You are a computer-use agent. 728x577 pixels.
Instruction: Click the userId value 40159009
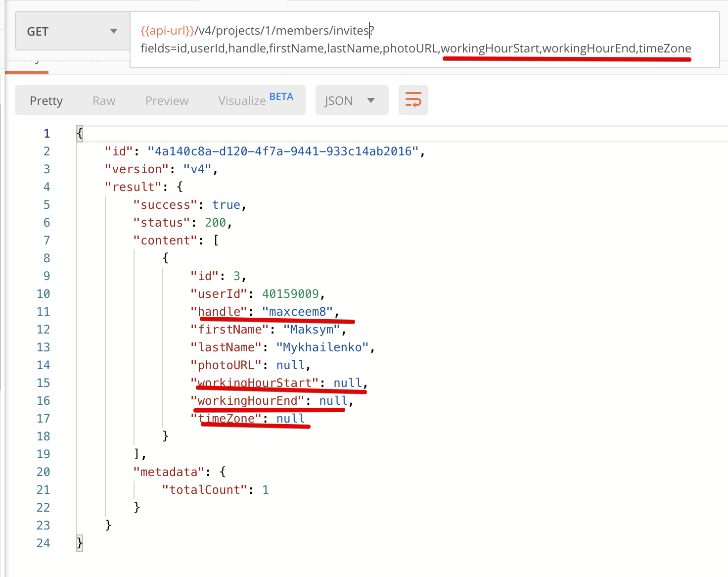pyautogui.click(x=290, y=294)
